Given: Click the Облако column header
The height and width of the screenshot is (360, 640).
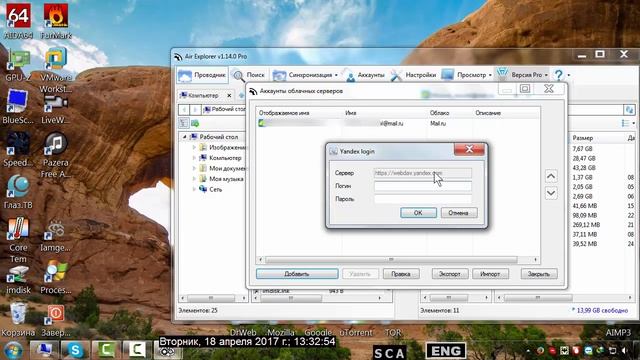Looking at the screenshot, I should (x=439, y=113).
